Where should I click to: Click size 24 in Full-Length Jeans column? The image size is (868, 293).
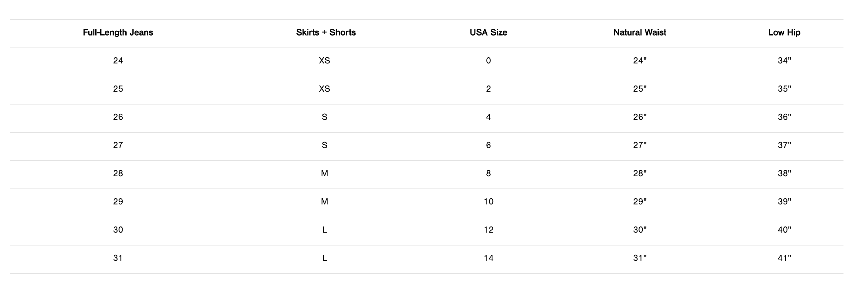118,61
